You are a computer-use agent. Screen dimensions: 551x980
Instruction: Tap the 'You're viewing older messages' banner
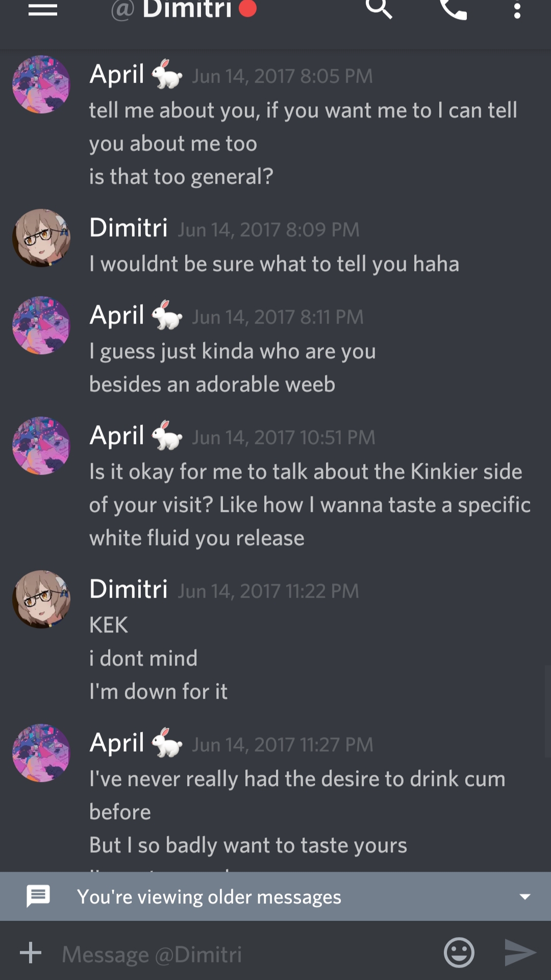[275, 896]
